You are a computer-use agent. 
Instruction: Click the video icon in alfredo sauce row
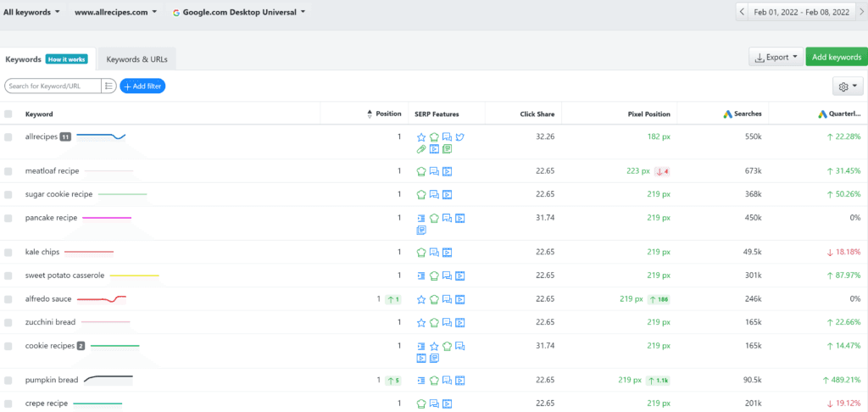[x=459, y=299]
